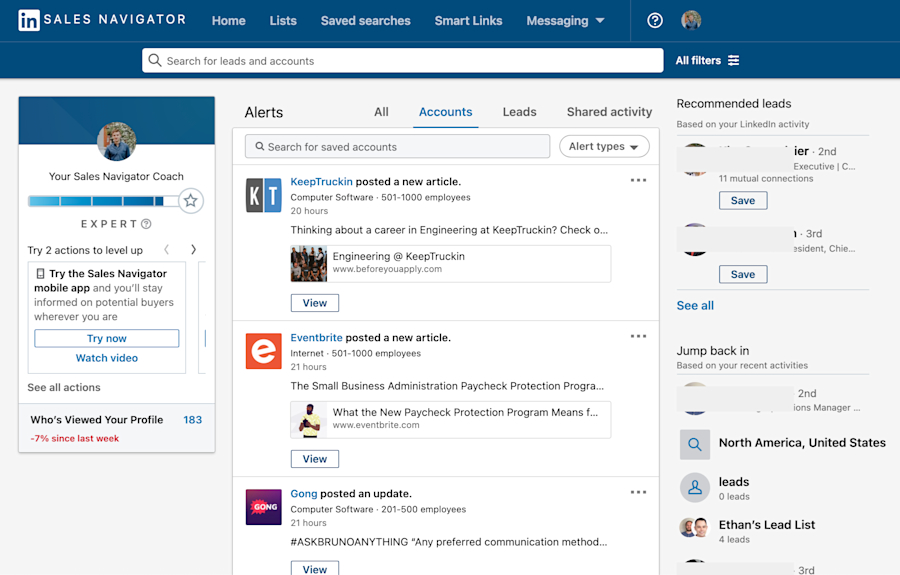The image size is (900, 575).
Task: Open the Gong account link
Action: [x=304, y=494]
